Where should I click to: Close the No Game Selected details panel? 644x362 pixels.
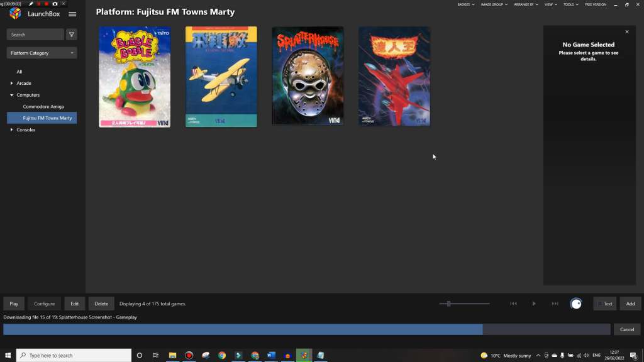[627, 31]
